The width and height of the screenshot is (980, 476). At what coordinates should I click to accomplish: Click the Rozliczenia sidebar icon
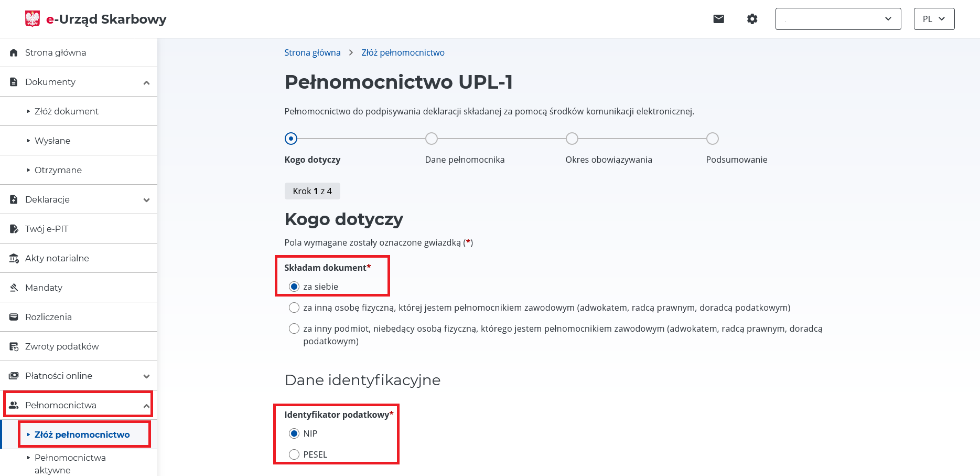click(x=14, y=317)
